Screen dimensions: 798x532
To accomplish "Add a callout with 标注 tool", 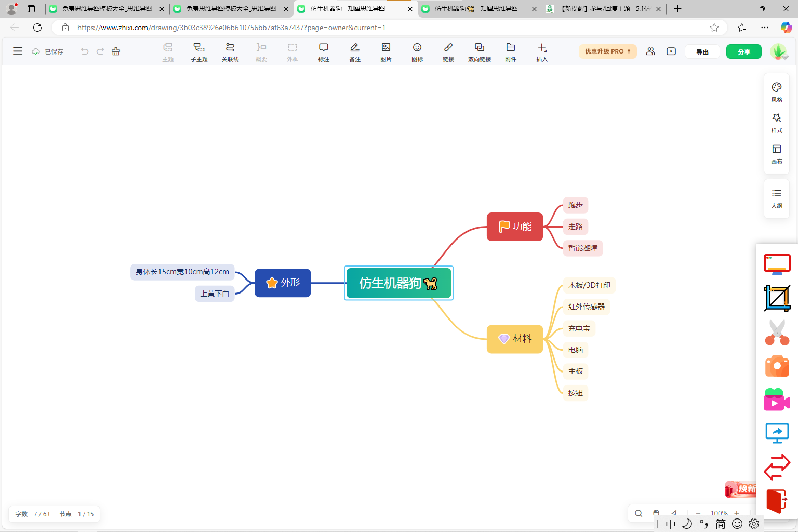I will (x=324, y=52).
